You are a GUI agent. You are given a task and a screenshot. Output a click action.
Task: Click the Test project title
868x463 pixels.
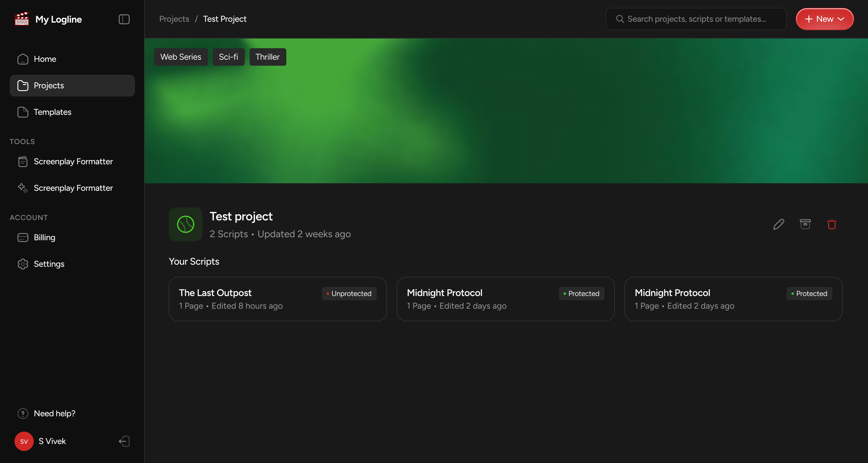tap(241, 216)
